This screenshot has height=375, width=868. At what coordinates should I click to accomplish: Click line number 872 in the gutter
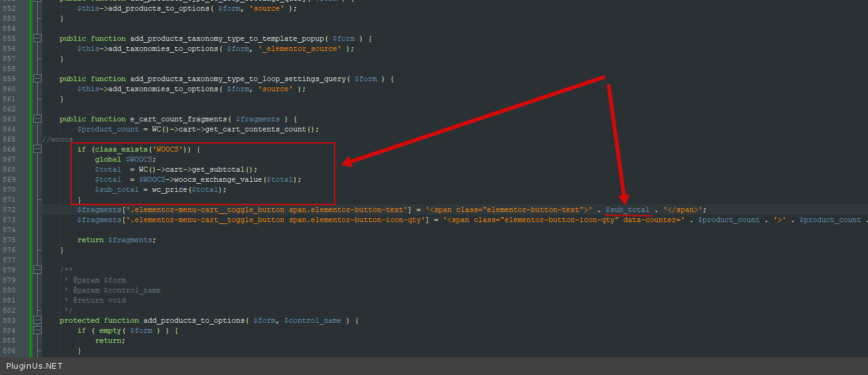9,210
